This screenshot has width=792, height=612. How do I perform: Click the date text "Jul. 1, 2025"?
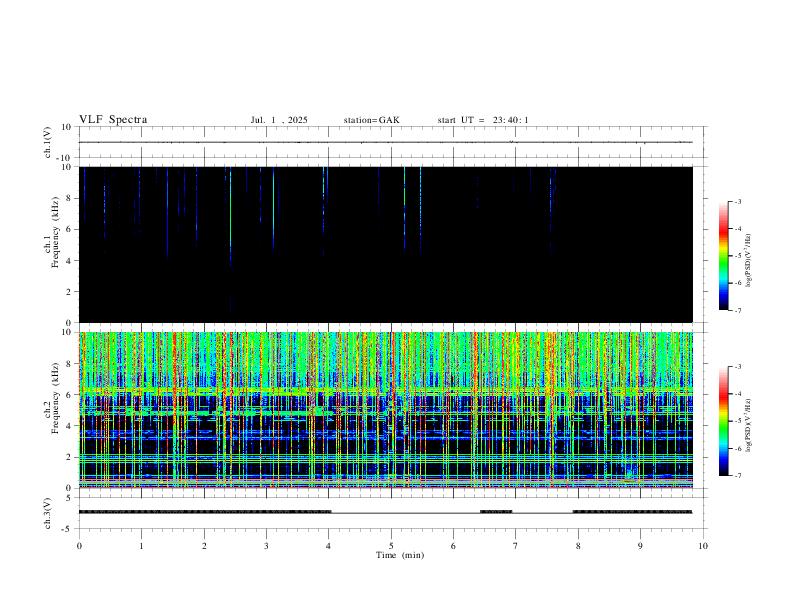(x=279, y=120)
